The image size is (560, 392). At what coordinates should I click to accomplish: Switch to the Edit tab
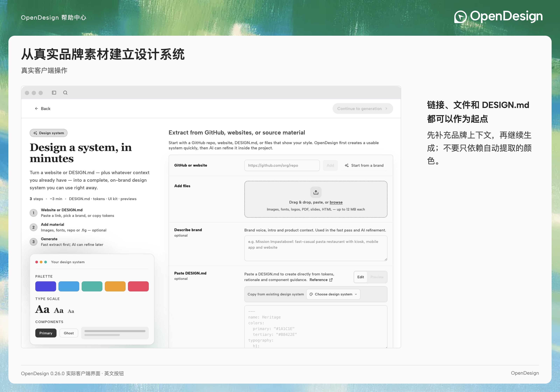tap(360, 277)
